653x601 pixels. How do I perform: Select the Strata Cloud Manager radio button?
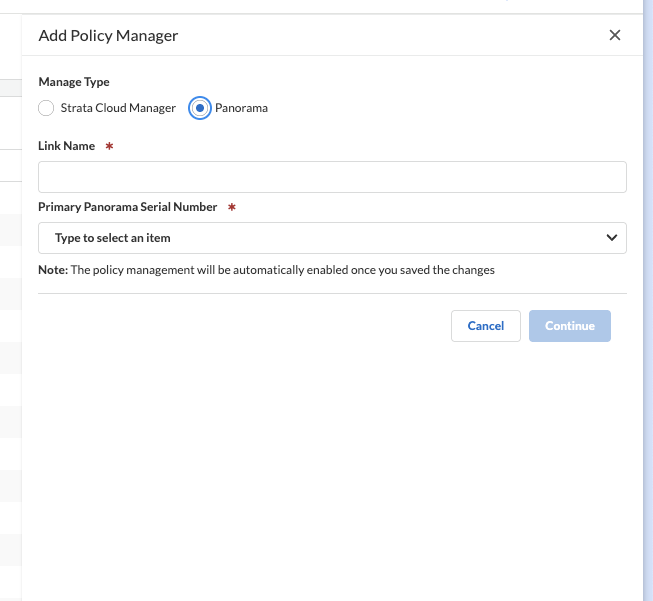[x=46, y=108]
